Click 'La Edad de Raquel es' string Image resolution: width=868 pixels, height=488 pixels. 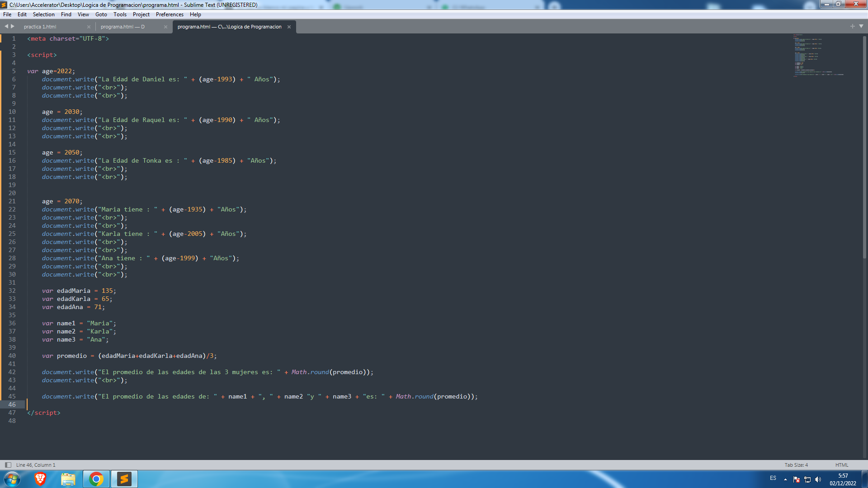pyautogui.click(x=142, y=120)
